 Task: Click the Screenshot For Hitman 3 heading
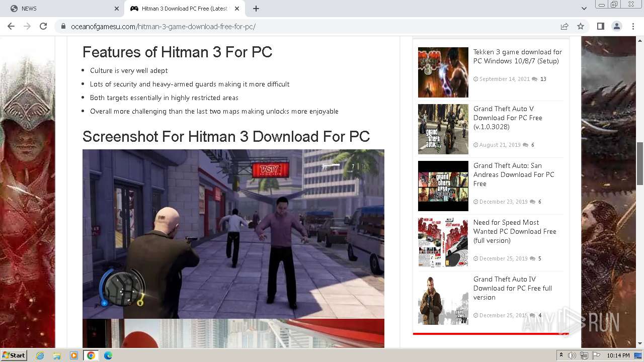(226, 136)
